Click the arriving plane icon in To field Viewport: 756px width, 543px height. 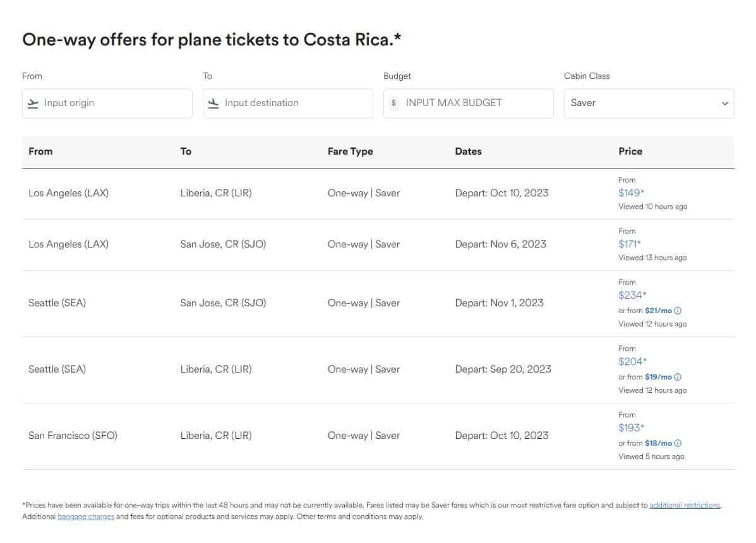coord(213,103)
